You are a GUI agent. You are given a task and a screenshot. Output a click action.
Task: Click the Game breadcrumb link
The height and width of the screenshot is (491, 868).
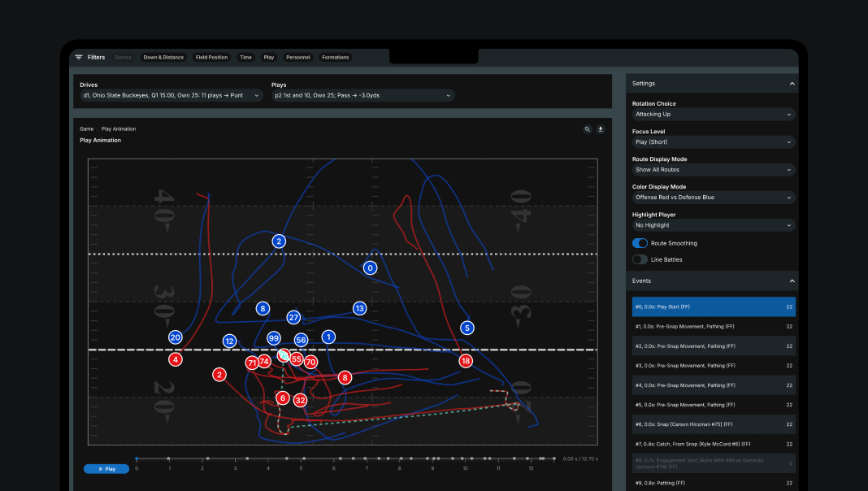point(86,128)
